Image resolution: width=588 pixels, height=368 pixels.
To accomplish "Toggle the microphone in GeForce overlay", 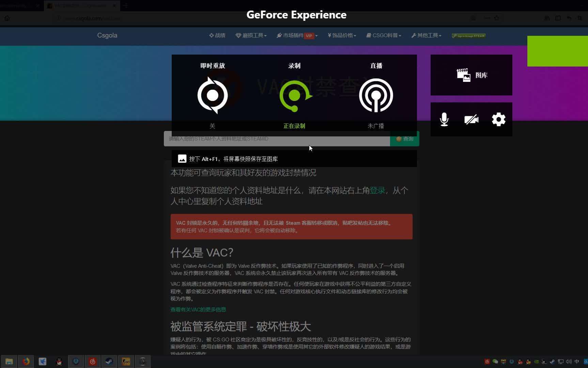I will point(444,119).
